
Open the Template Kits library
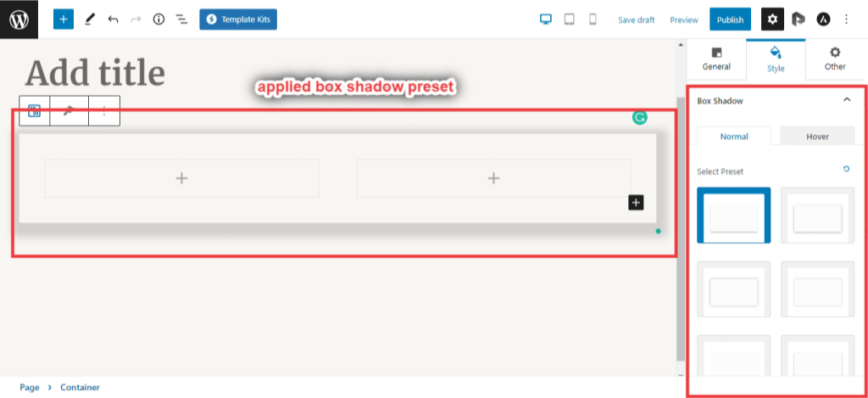click(238, 19)
